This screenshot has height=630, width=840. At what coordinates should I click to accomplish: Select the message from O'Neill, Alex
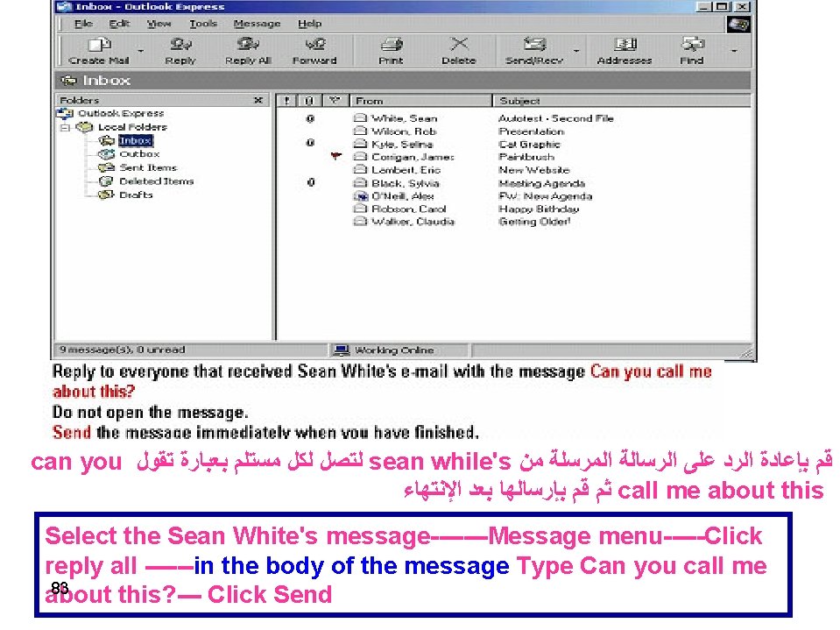coord(402,196)
